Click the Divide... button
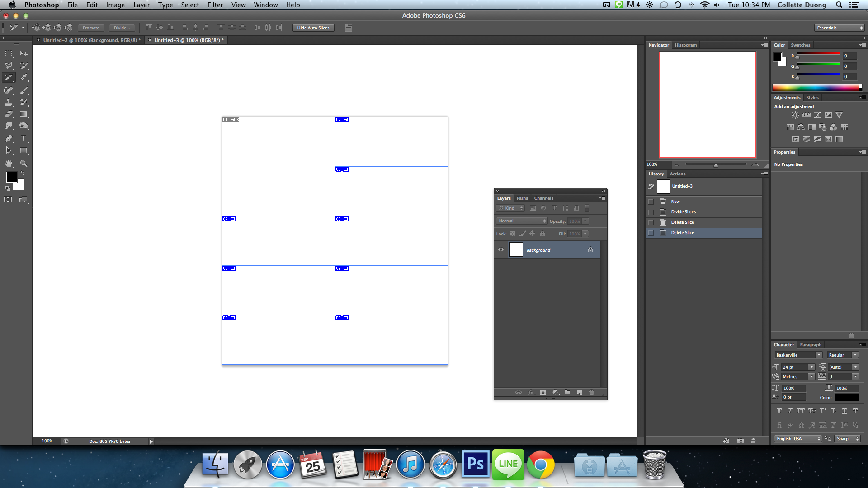 pos(122,28)
